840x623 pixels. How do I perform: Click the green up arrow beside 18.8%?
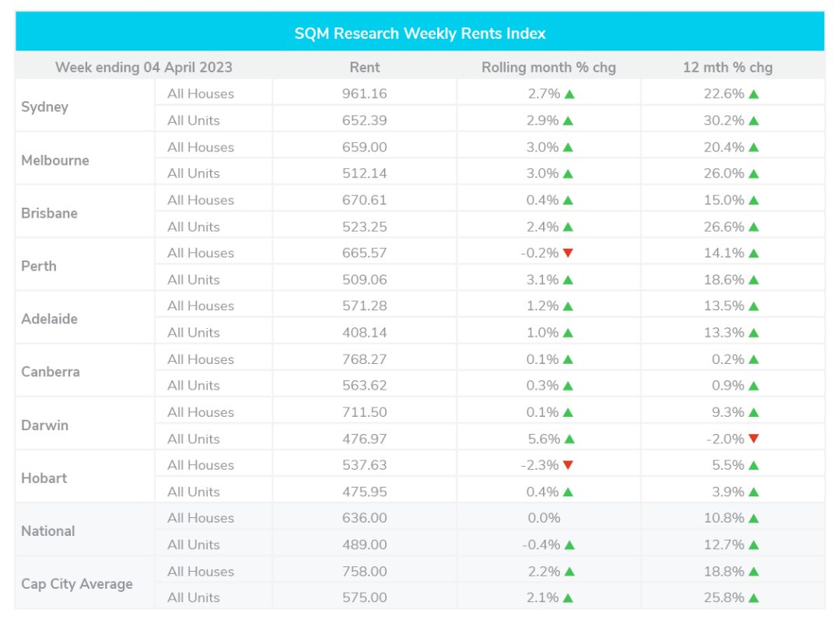(754, 572)
